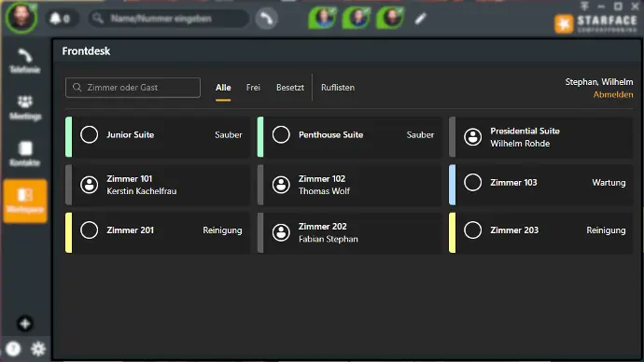The width and height of the screenshot is (644, 362).
Task: Click the help question mark icon
Action: click(x=13, y=349)
